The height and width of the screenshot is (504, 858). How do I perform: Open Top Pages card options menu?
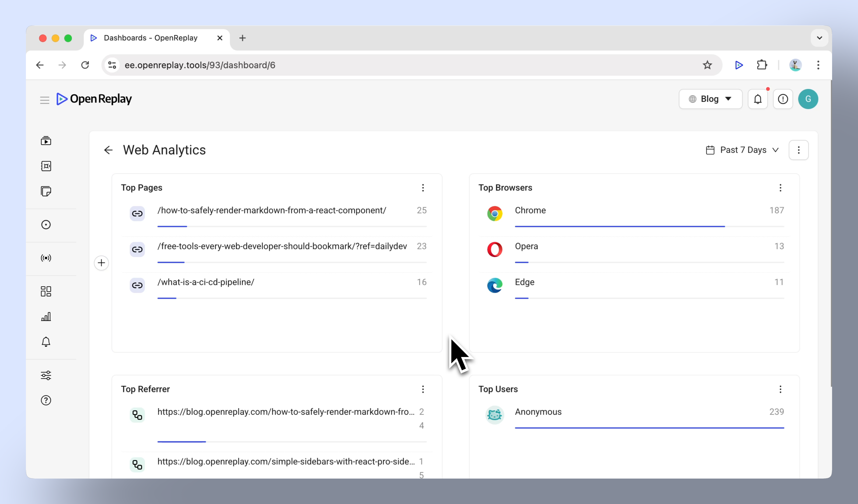coord(423,188)
